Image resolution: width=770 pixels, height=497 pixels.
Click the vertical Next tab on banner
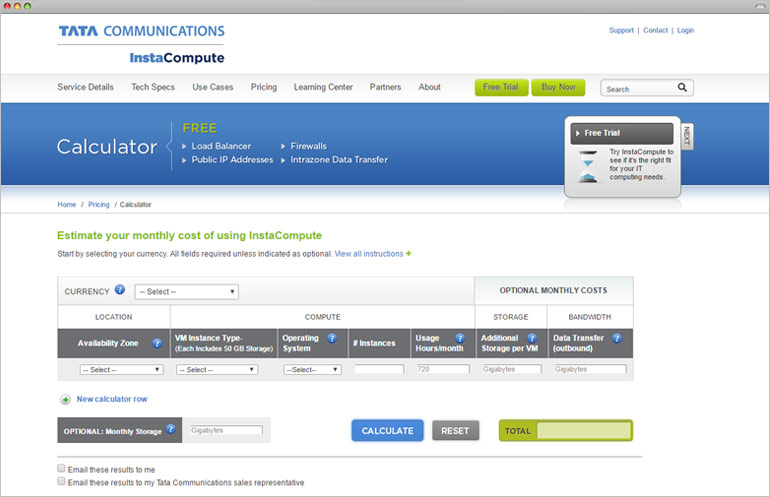coord(686,135)
